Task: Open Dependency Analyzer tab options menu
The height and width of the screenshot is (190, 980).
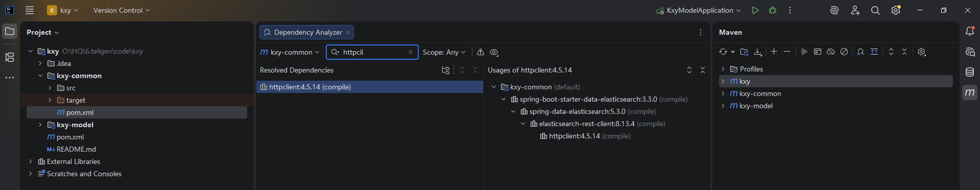Action: point(701,32)
